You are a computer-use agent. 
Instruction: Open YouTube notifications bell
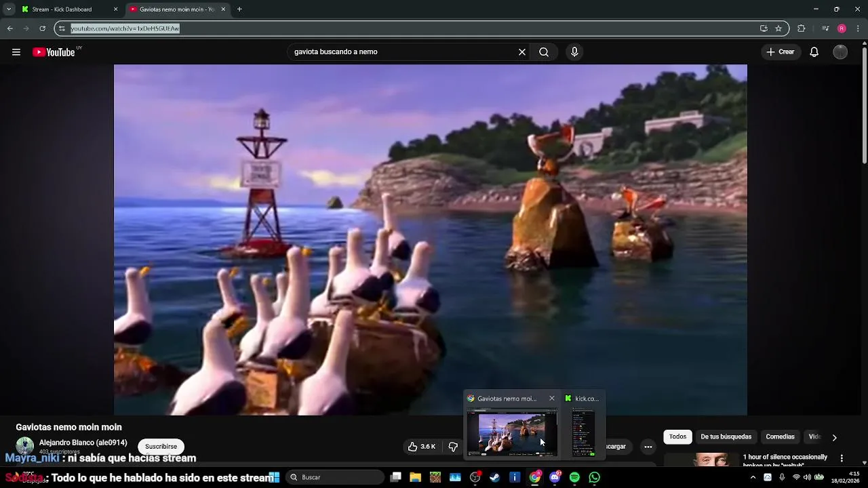(x=814, y=52)
